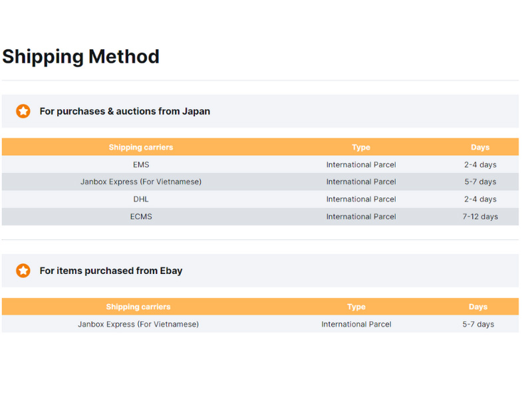Click the Shipping Method page title
Screen dimensions: 532x399
click(x=80, y=57)
